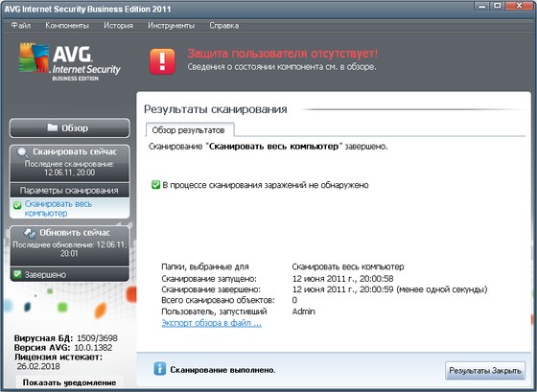Open Сканировать весь компьютер link in sidebar
537x392 pixels.
[58, 209]
